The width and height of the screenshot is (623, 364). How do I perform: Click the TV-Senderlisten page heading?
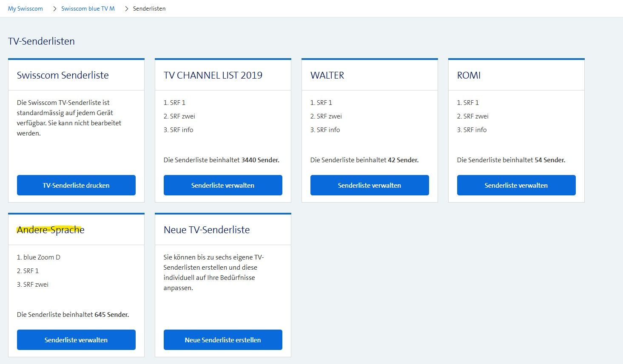(41, 41)
